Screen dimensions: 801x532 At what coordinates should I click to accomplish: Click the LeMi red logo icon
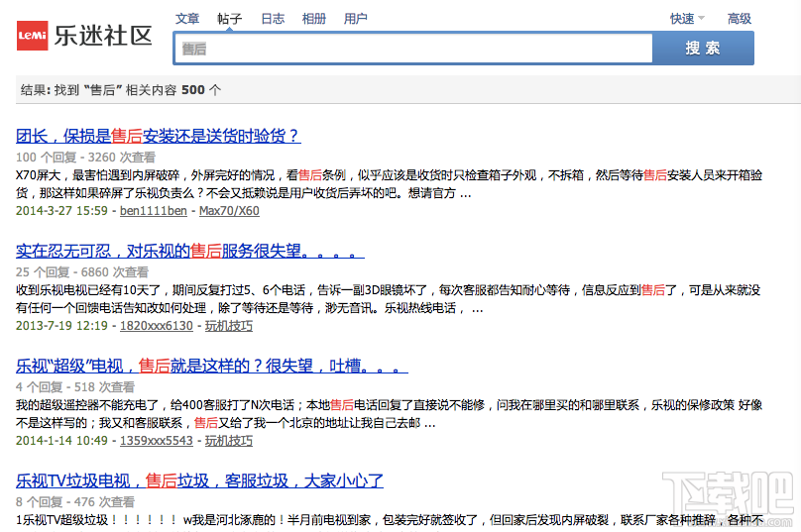[x=32, y=36]
